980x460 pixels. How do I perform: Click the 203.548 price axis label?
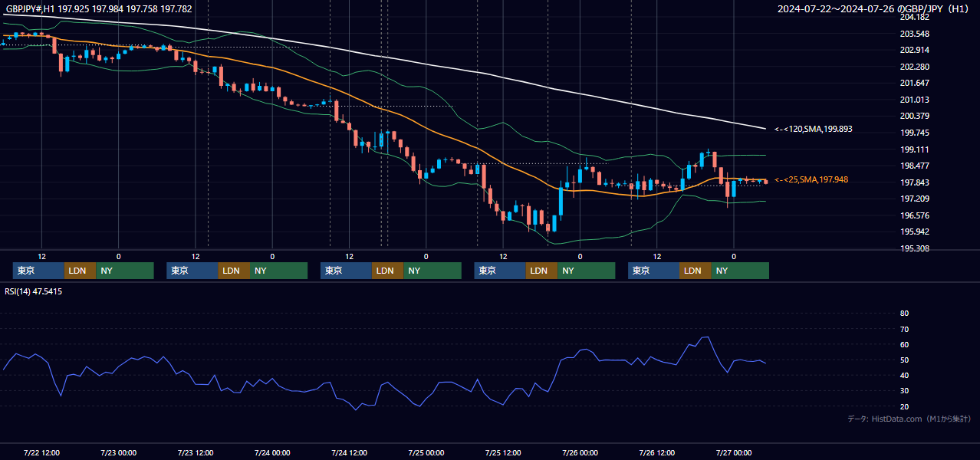coord(914,34)
